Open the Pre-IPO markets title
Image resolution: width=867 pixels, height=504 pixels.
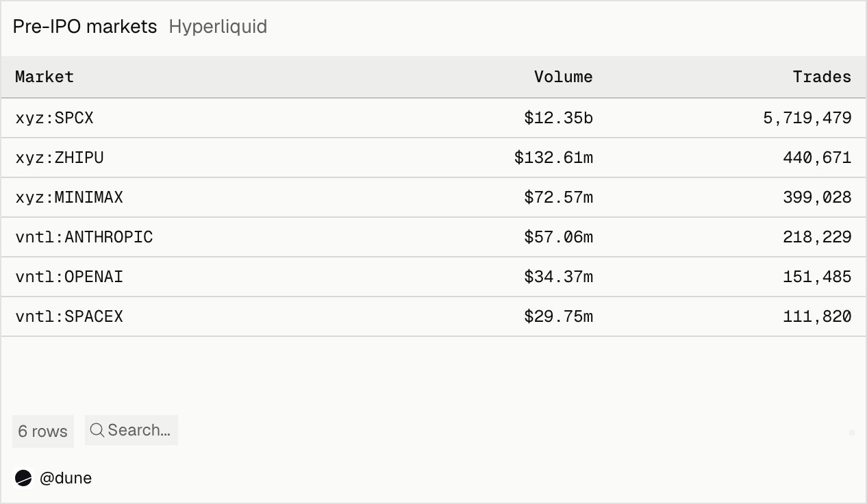click(85, 27)
